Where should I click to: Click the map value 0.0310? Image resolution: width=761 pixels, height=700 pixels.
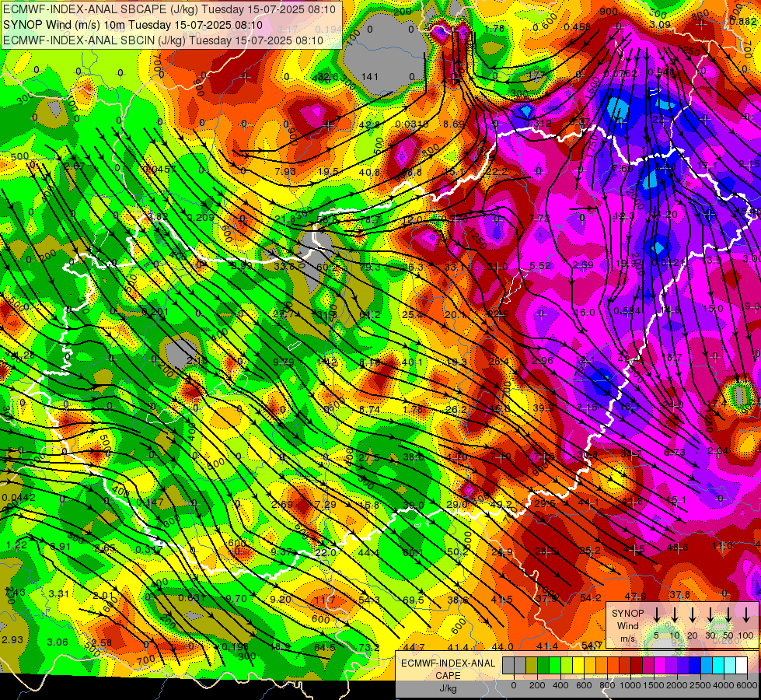click(x=411, y=124)
